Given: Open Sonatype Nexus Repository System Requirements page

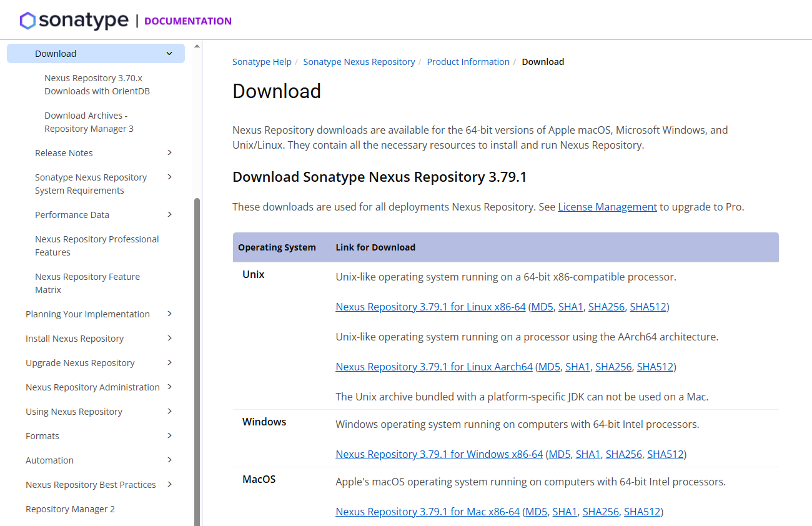Looking at the screenshot, I should click(x=91, y=184).
